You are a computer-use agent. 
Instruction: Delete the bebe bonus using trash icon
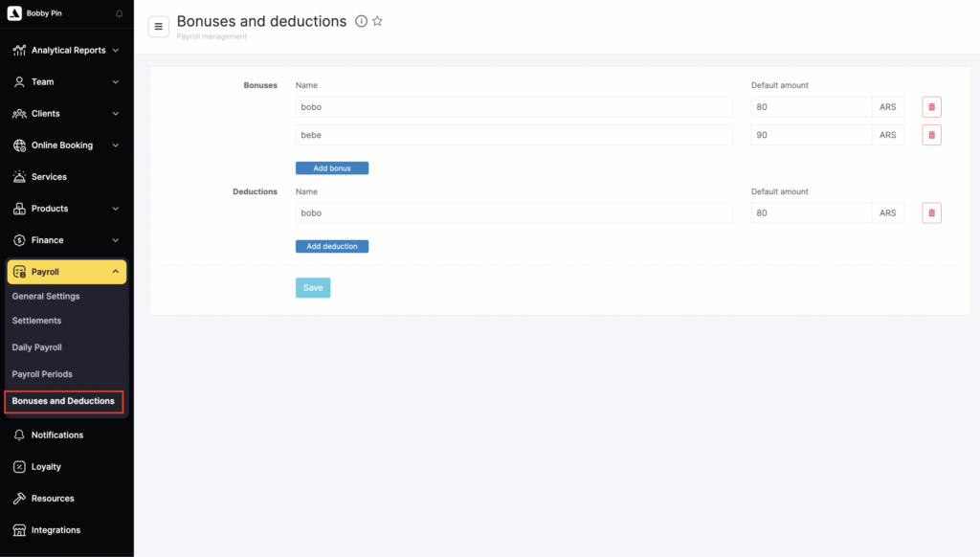pyautogui.click(x=931, y=135)
